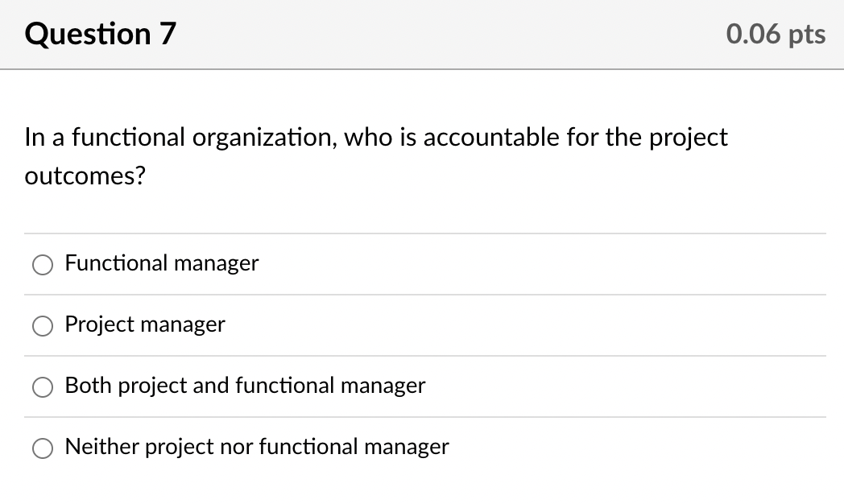Pick Neither project nor functional manager answer
This screenshot has height=504, width=844.
point(42,448)
